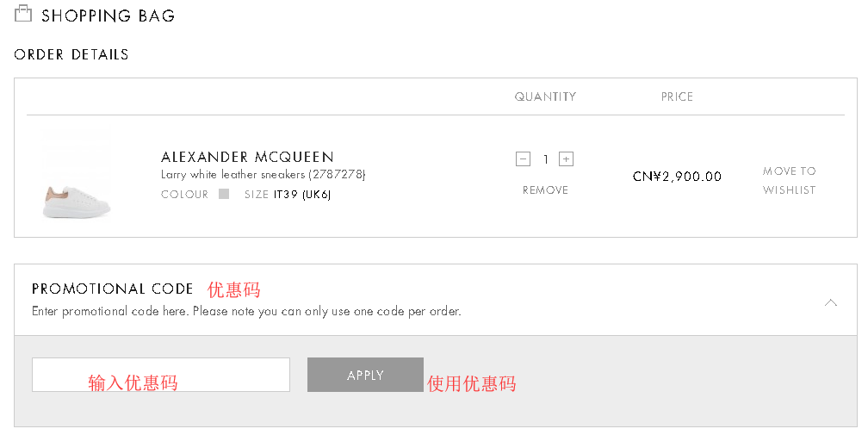Click the quantity value 1
The height and width of the screenshot is (435, 868).
545,159
